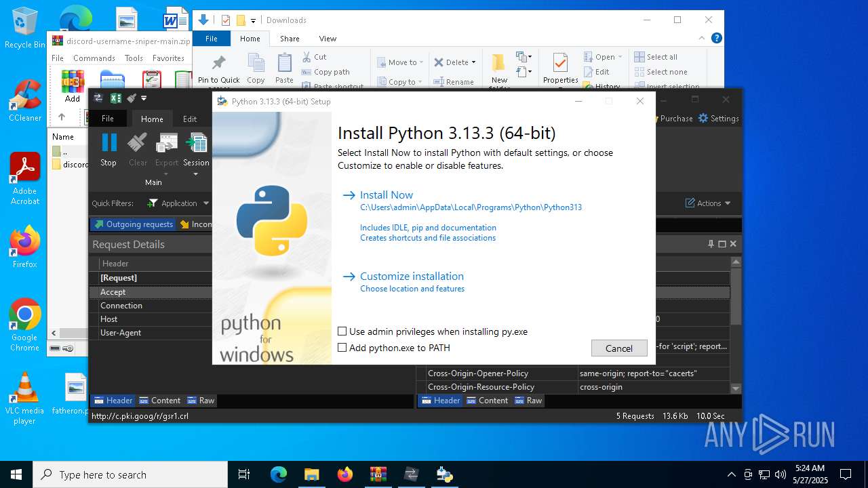Image resolution: width=868 pixels, height=488 pixels.
Task: Open left Raw view tab
Action: pyautogui.click(x=201, y=401)
